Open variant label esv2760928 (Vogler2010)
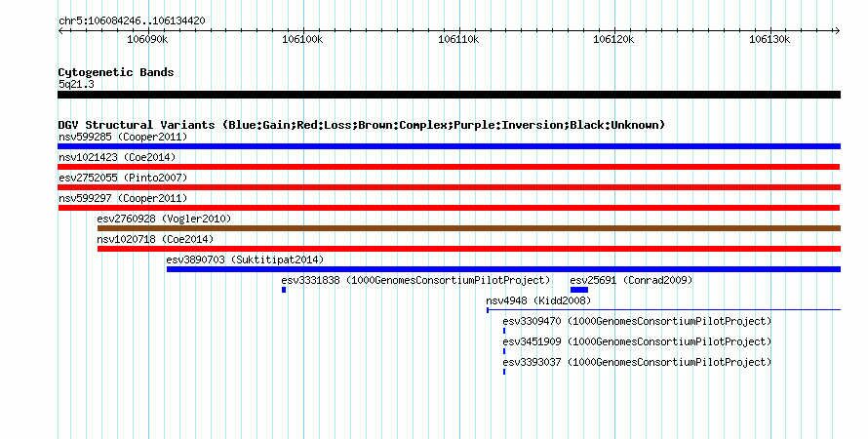Screen dimensions: 868x439 164,219
